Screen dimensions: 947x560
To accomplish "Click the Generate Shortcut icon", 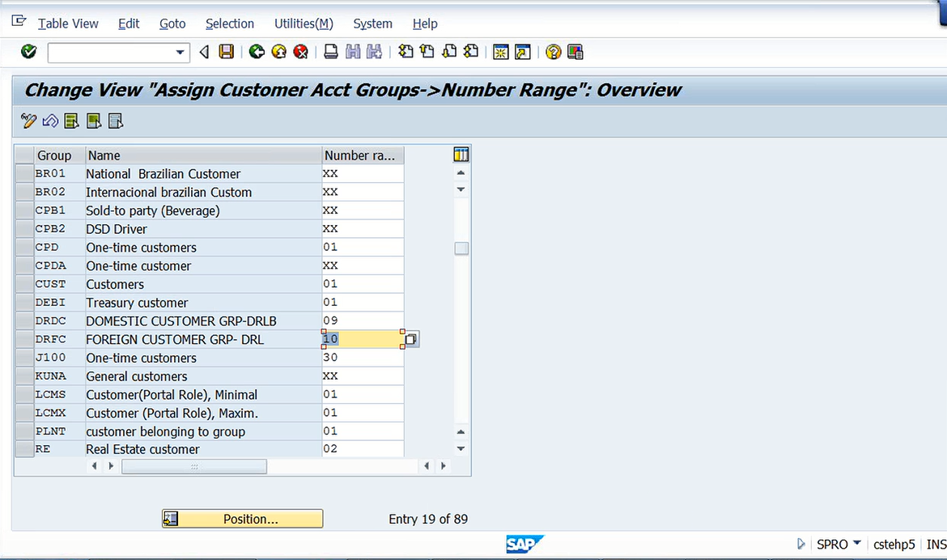I will tap(522, 52).
